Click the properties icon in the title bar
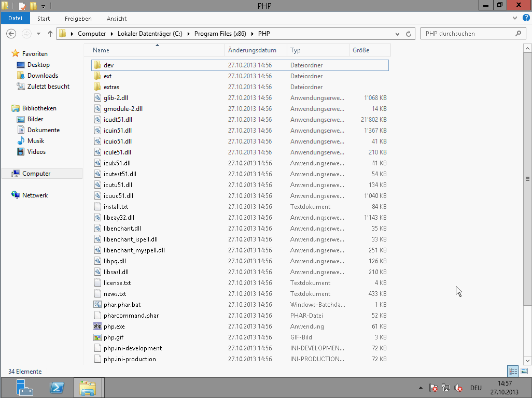 (x=22, y=6)
